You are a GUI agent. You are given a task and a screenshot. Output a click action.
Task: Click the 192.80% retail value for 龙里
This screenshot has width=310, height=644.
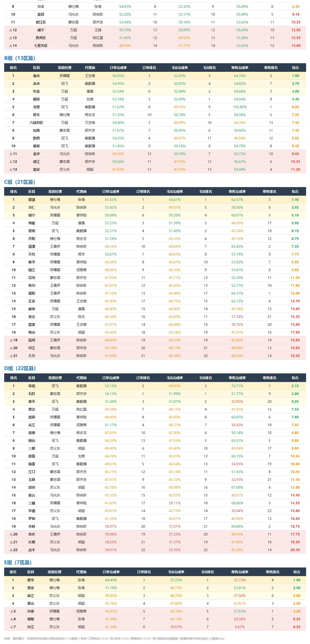(240, 107)
